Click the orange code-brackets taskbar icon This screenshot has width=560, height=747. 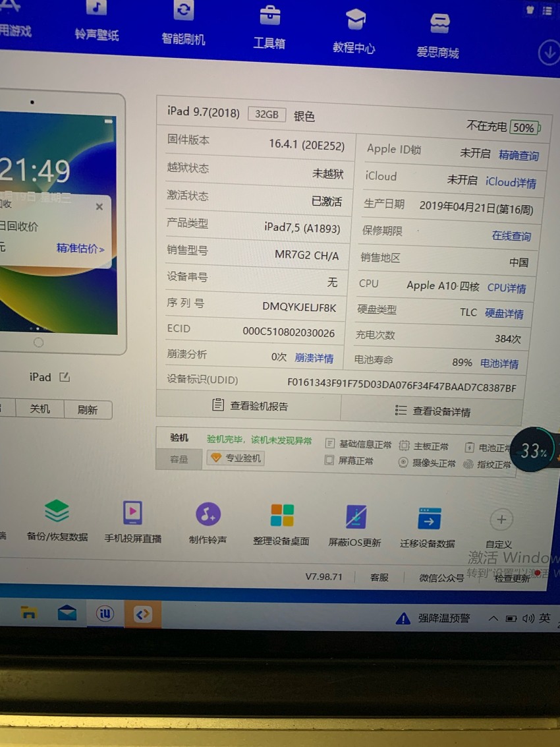pyautogui.click(x=143, y=614)
